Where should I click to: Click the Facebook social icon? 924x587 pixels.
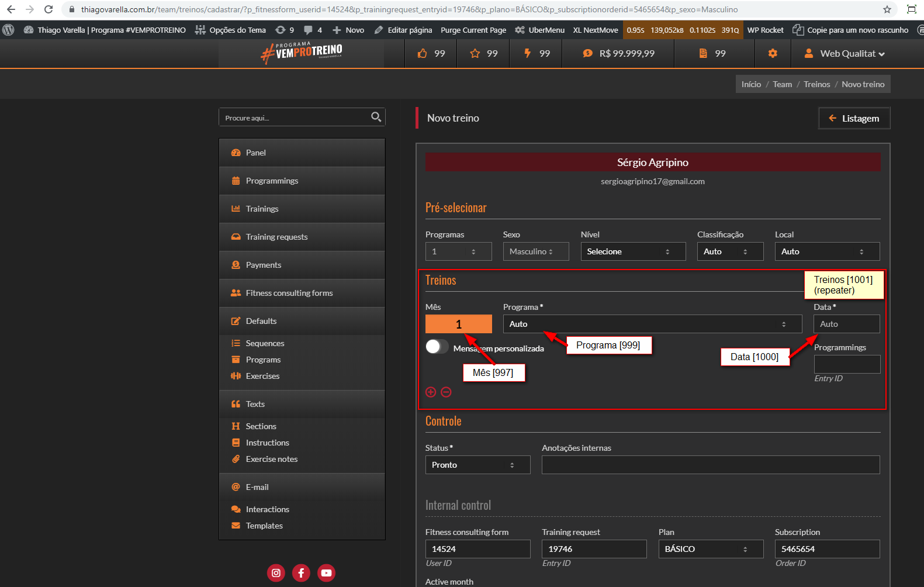[x=301, y=573]
